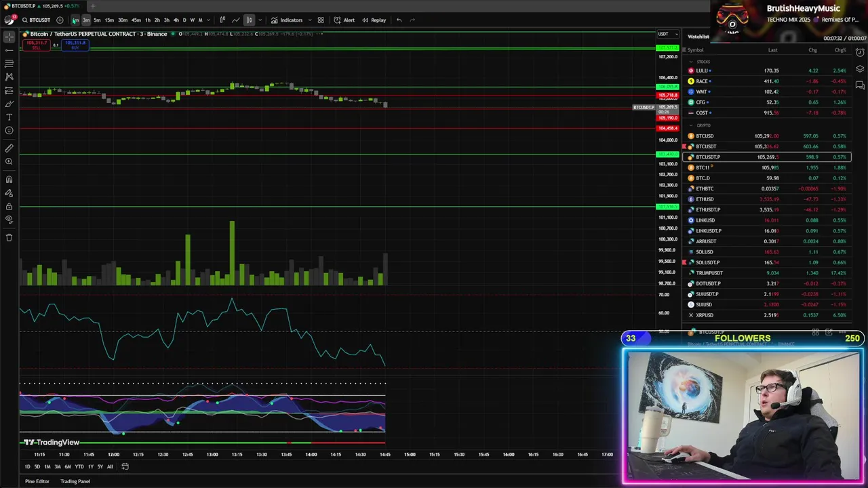Select the line chart style icon

click(x=235, y=20)
